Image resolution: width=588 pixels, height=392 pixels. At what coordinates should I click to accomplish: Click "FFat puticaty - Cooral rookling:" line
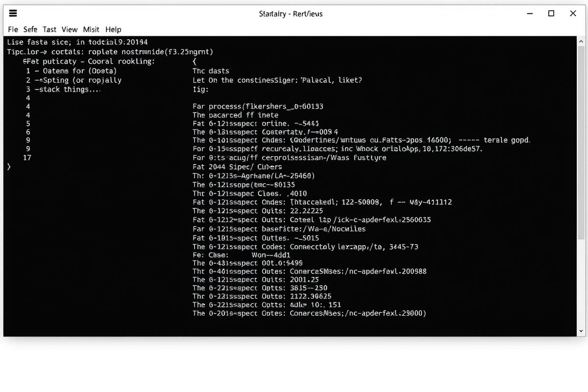(x=89, y=61)
